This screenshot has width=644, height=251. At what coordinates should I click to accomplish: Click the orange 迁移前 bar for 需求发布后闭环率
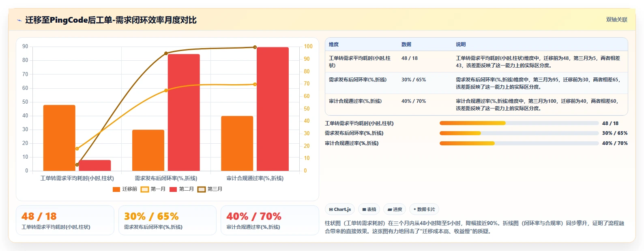(148, 150)
